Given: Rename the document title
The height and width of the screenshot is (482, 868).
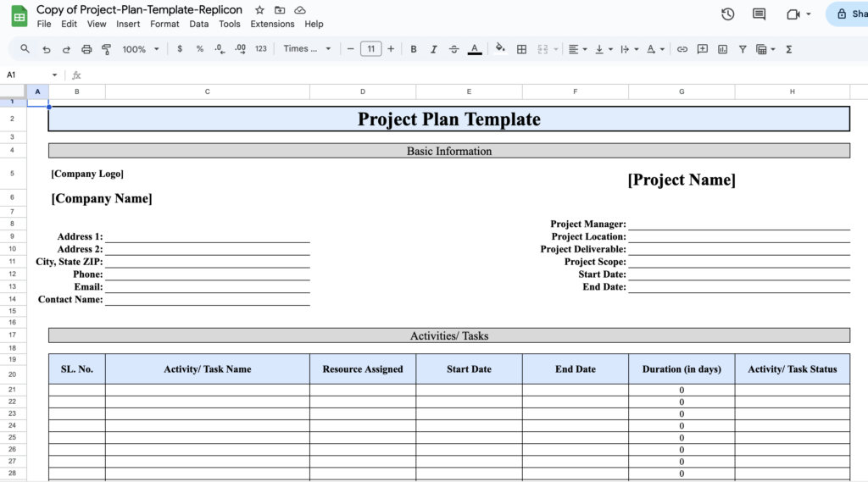Looking at the screenshot, I should tap(140, 10).
